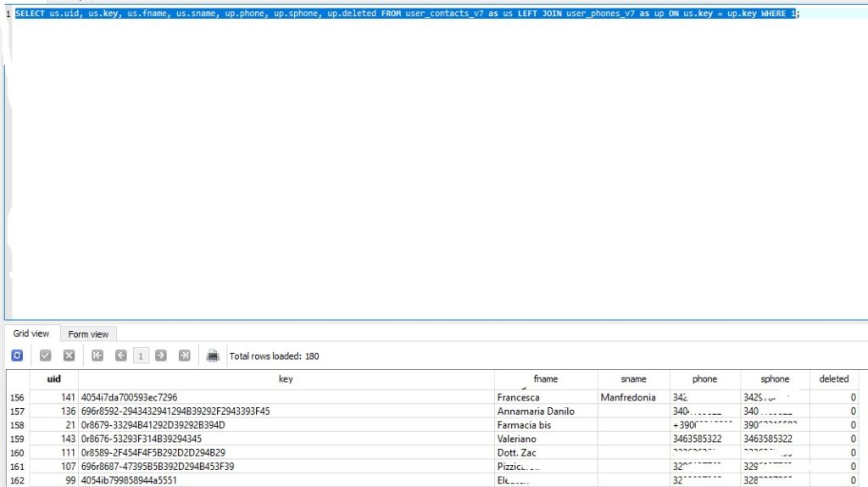Click the fname column header

545,379
